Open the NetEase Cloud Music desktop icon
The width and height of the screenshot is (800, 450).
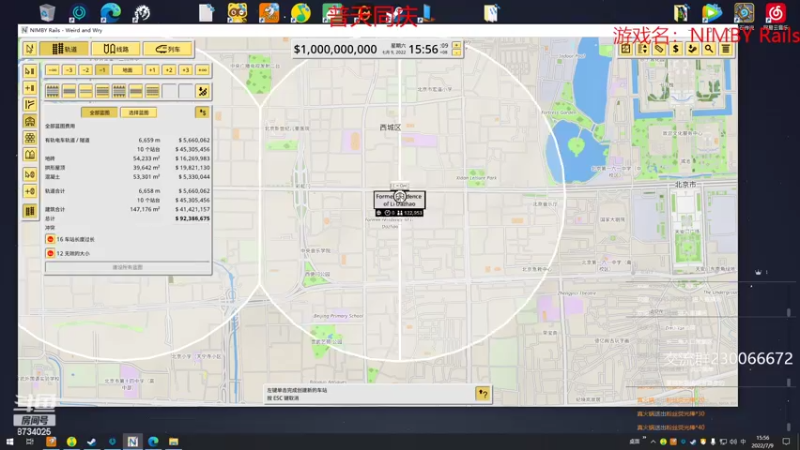(x=776, y=14)
